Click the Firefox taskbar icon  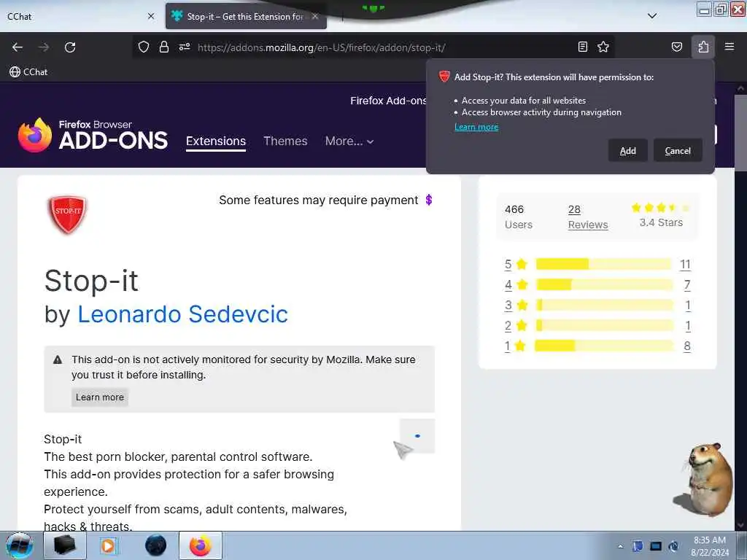point(201,545)
